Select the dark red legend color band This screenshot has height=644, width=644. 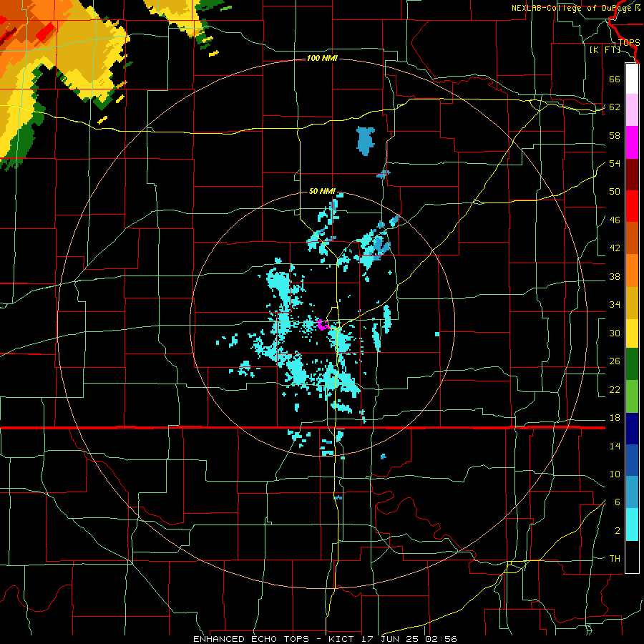632,175
